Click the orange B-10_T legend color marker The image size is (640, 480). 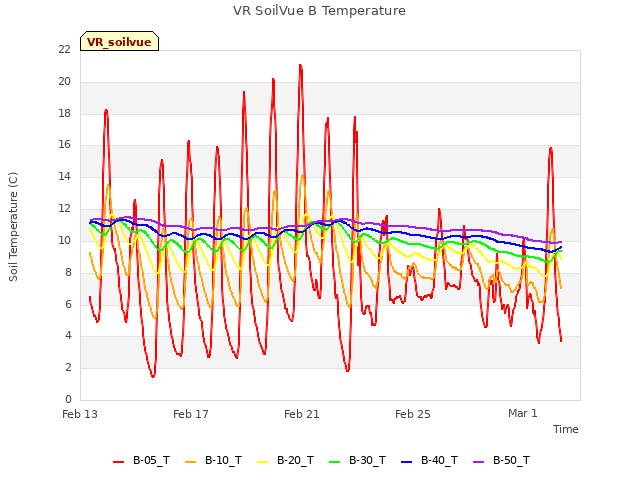(190, 462)
